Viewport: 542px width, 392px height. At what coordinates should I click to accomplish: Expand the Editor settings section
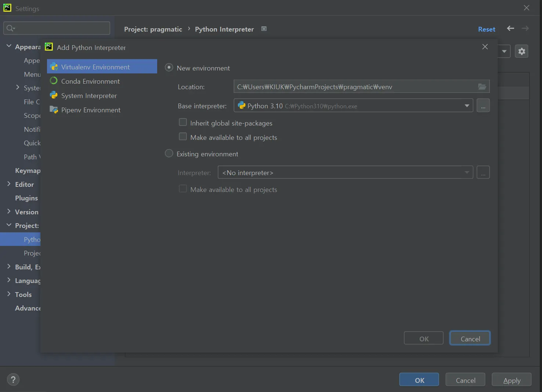[9, 184]
